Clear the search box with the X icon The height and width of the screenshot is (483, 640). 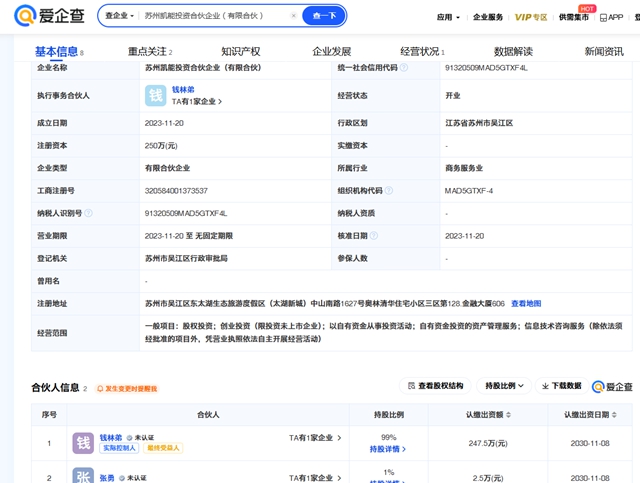[293, 16]
